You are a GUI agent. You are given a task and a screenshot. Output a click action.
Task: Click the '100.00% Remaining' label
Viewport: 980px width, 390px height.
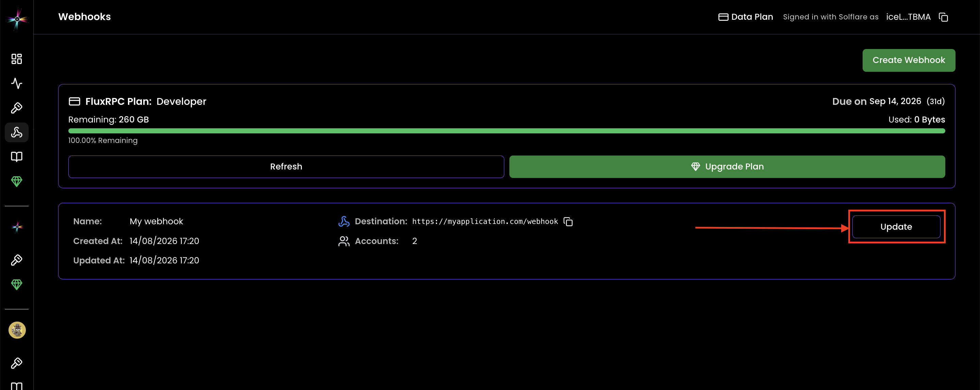pos(103,141)
